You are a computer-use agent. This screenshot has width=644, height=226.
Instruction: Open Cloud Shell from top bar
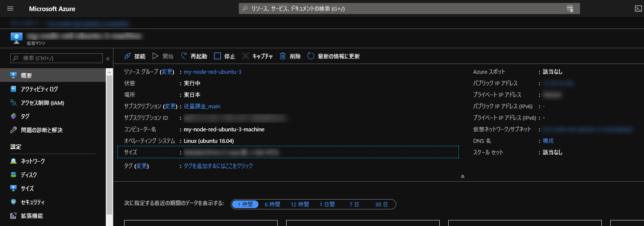pyautogui.click(x=638, y=9)
